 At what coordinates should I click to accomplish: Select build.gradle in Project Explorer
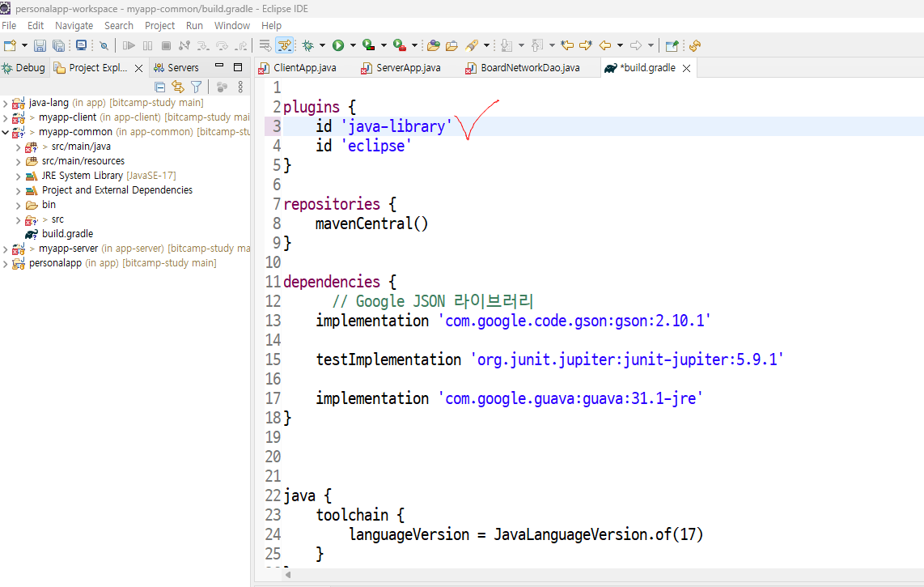click(x=67, y=234)
